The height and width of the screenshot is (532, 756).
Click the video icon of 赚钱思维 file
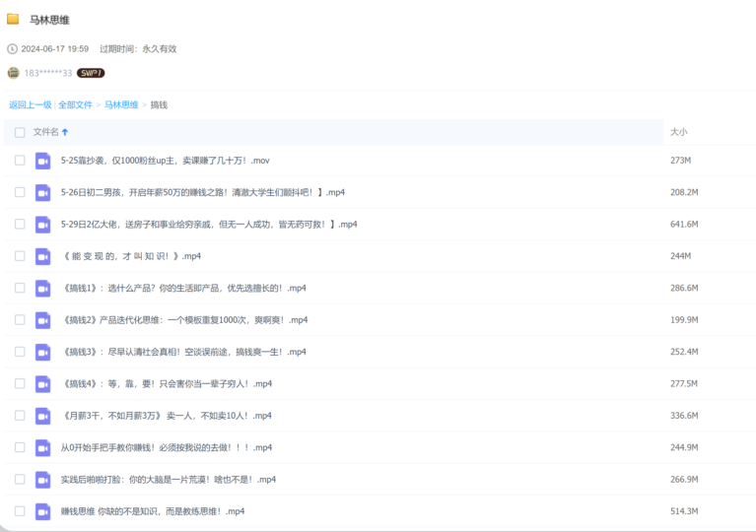pos(43,511)
